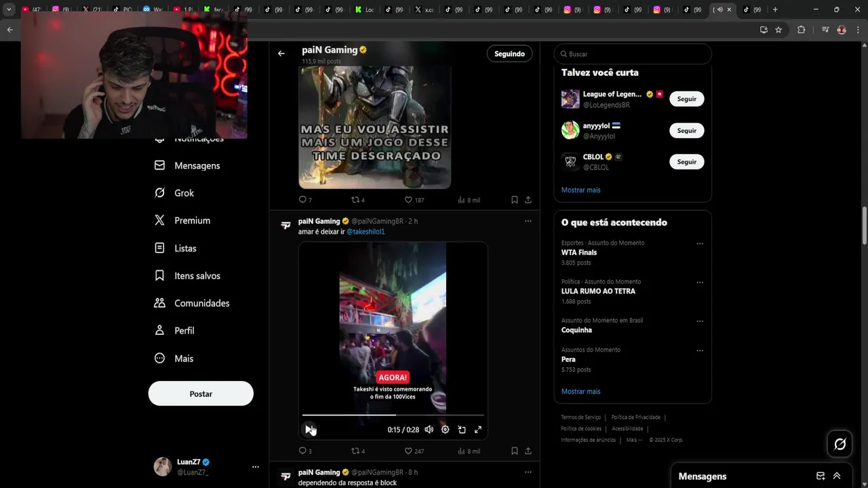868x488 pixels.
Task: Open Premium in the sidebar
Action: tap(182, 220)
